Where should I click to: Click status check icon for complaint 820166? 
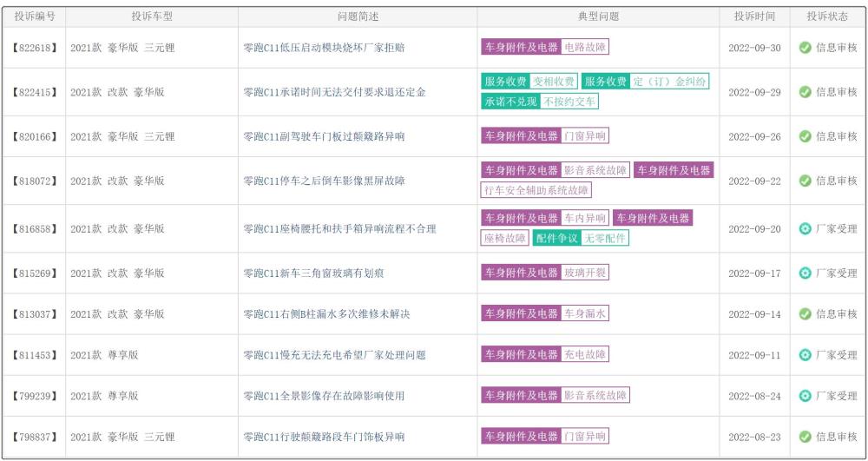[805, 136]
